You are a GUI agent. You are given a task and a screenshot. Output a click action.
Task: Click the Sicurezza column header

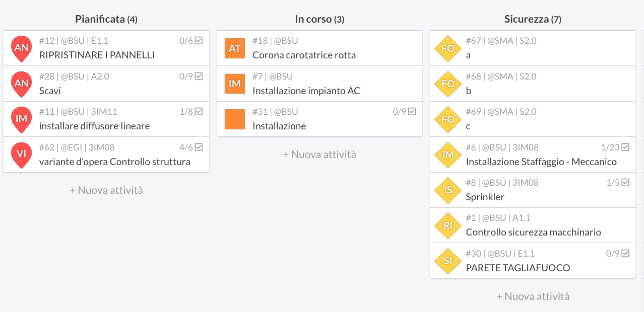pos(533,19)
